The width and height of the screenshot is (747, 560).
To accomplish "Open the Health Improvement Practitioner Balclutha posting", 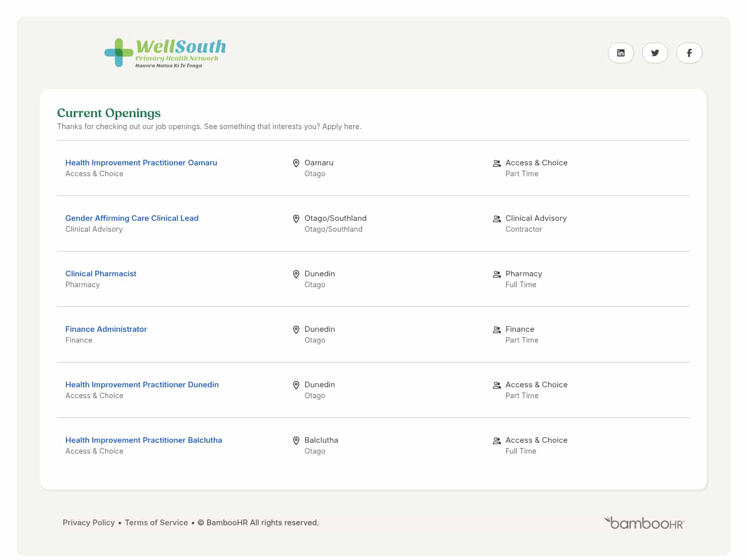I will coord(144,440).
